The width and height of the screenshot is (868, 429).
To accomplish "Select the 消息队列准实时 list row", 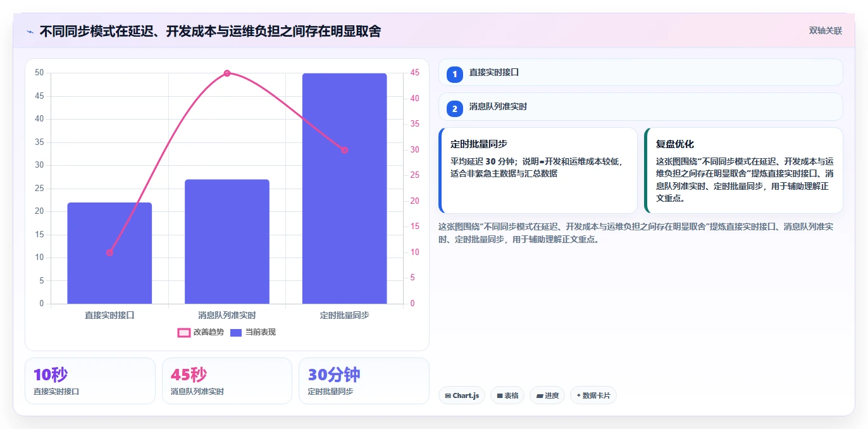I will (x=640, y=106).
